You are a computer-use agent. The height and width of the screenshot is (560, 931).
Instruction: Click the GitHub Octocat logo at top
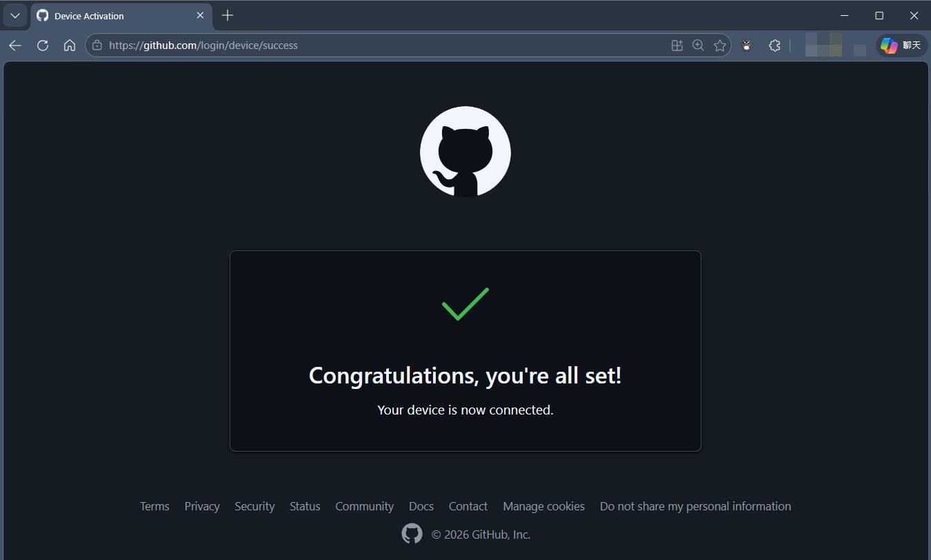point(465,152)
